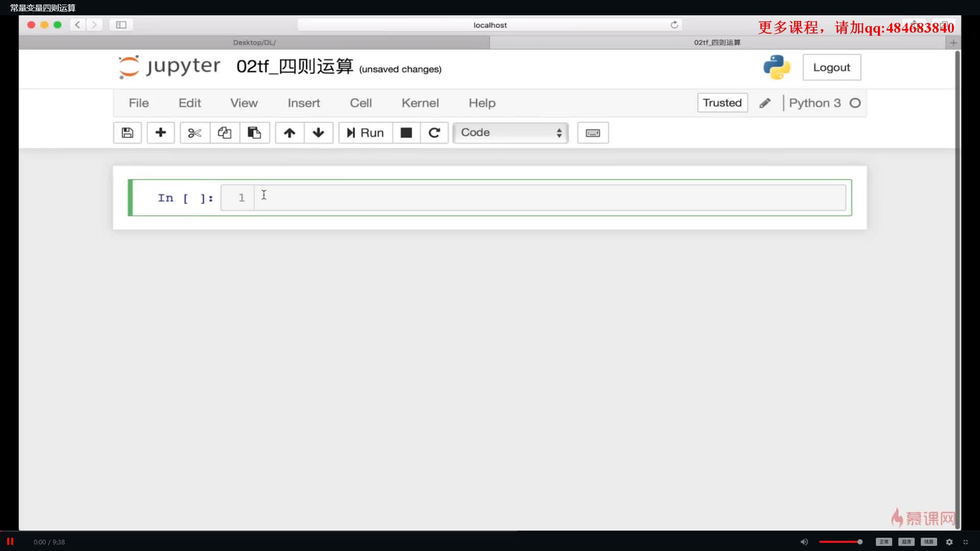Click the unsaved changes status text
Image resolution: width=980 pixels, height=551 pixels.
(x=400, y=69)
